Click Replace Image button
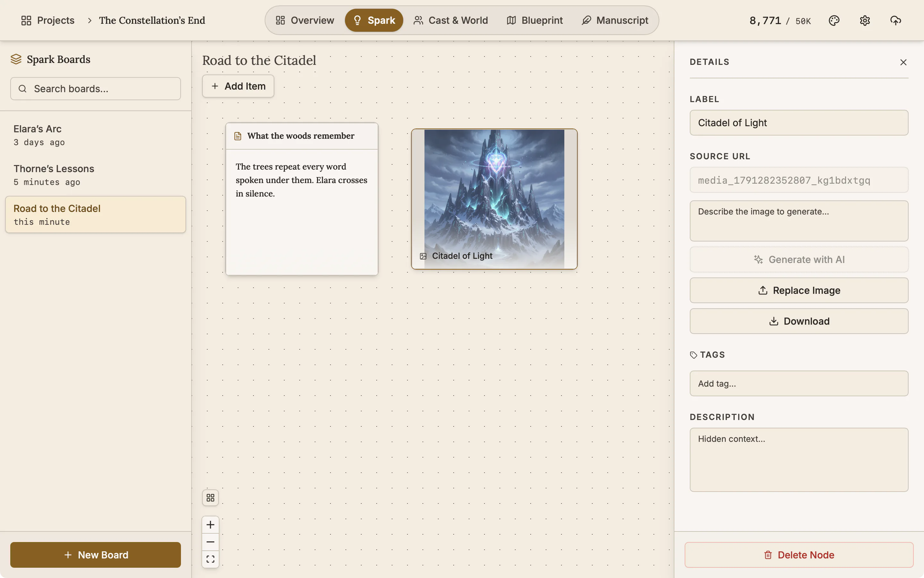 pos(799,290)
